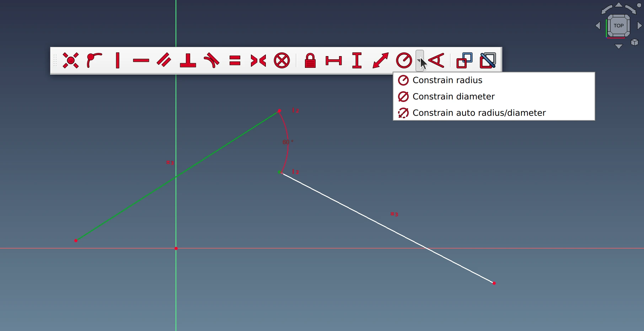
Task: Select the Constrain parallel tool
Action: [x=164, y=60]
